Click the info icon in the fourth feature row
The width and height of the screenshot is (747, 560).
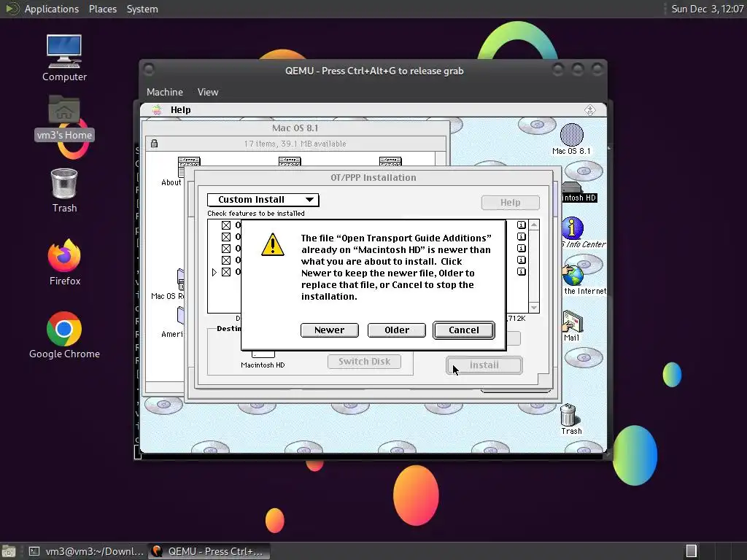[521, 260]
